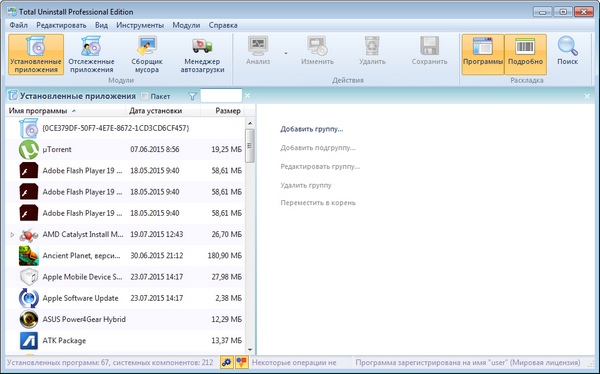Image resolution: width=600 pixels, height=374 pixels.
Task: Open the Справка menu
Action: (223, 25)
